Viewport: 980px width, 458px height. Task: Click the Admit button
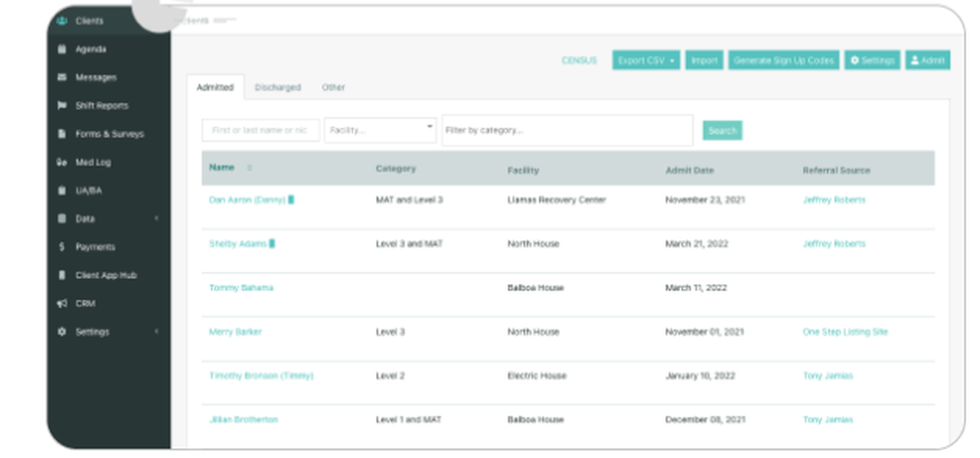927,60
